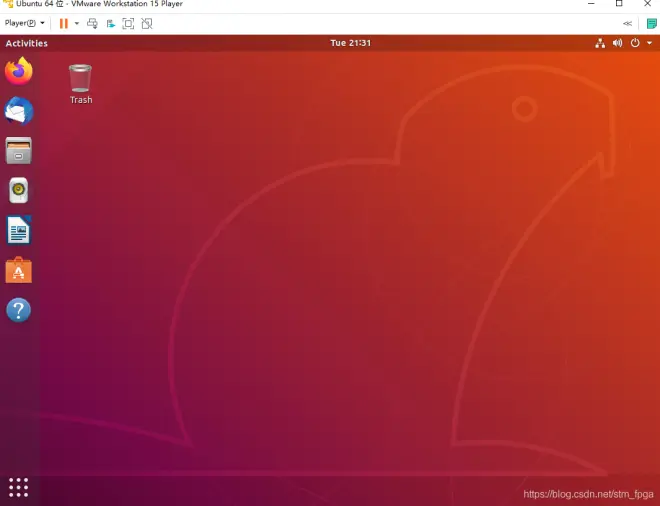Open the network status indicator

coord(600,43)
